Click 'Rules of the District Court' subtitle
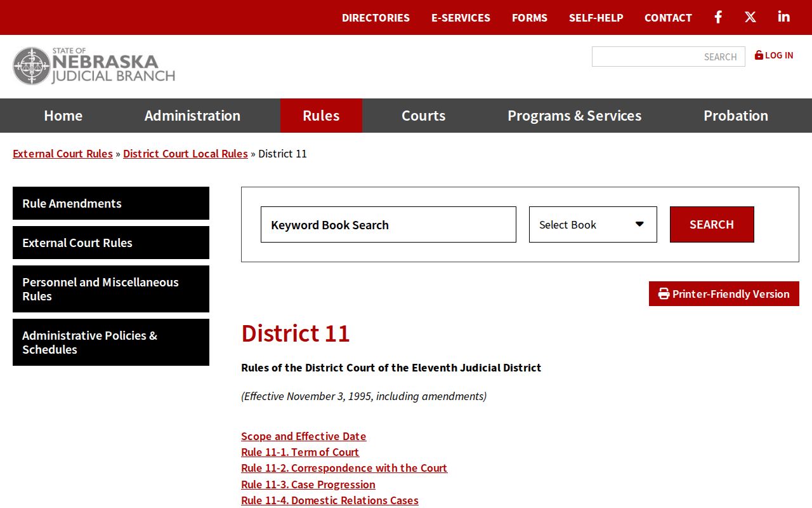 pos(391,368)
